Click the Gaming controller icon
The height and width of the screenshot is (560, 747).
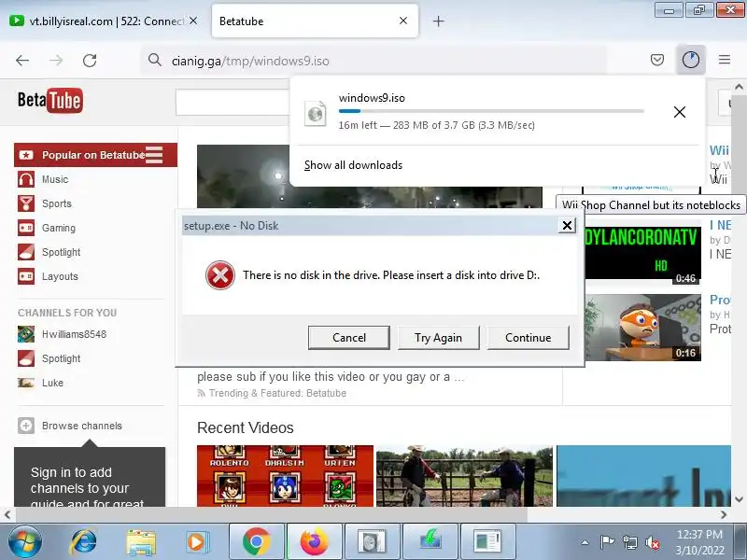[x=26, y=228]
